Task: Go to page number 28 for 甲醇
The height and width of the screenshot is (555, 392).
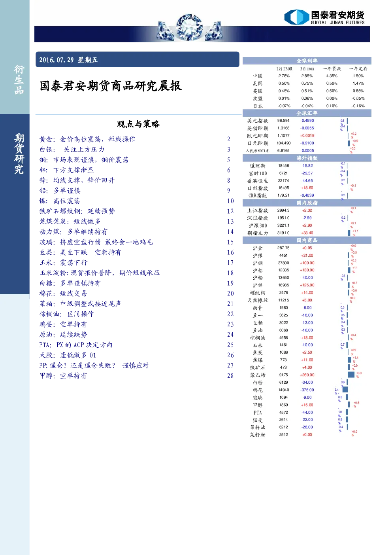Action: tap(230, 376)
